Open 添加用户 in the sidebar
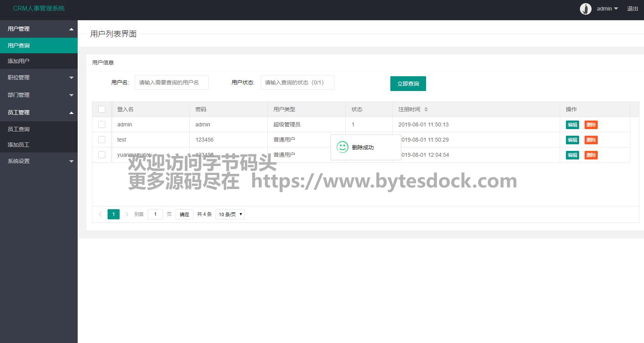Viewport: 644px width, 343px height. tap(19, 61)
